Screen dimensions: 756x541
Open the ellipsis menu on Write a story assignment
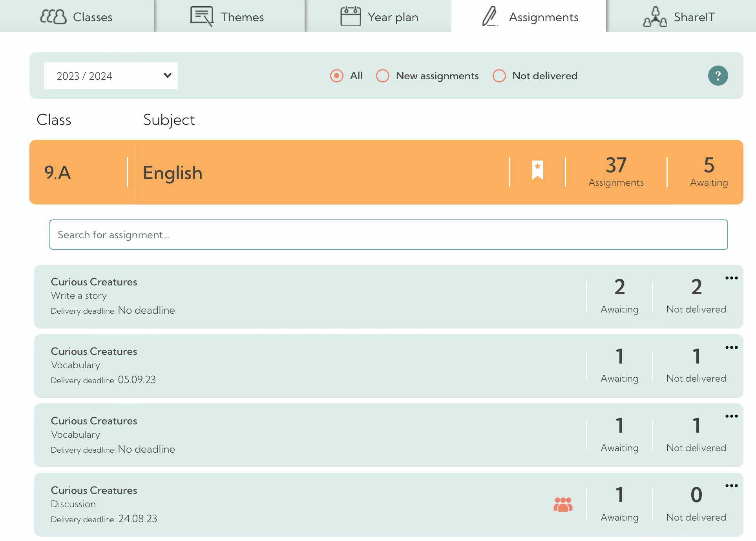click(732, 278)
